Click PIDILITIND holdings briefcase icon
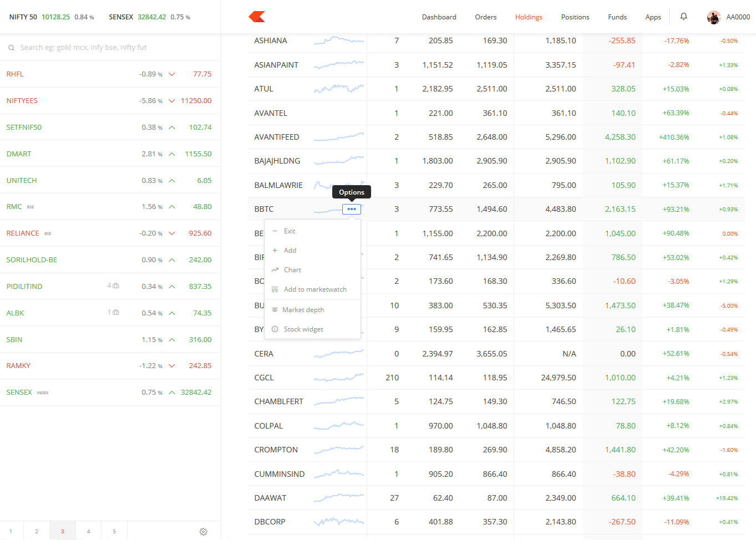 pyautogui.click(x=116, y=286)
